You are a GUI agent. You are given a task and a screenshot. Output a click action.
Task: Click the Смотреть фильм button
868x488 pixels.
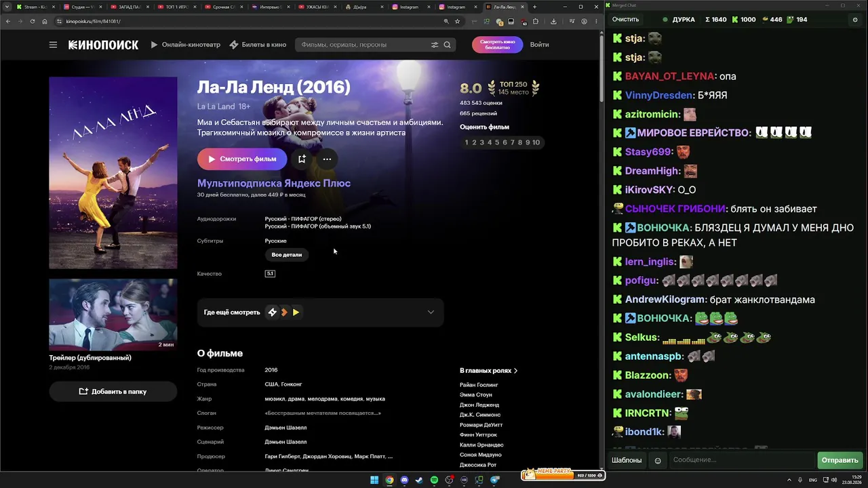tap(242, 159)
